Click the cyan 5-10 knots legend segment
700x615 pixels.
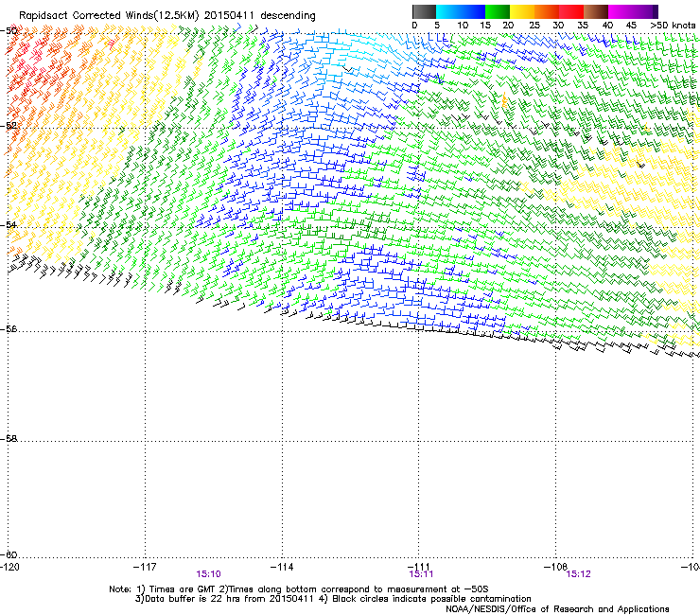448,11
